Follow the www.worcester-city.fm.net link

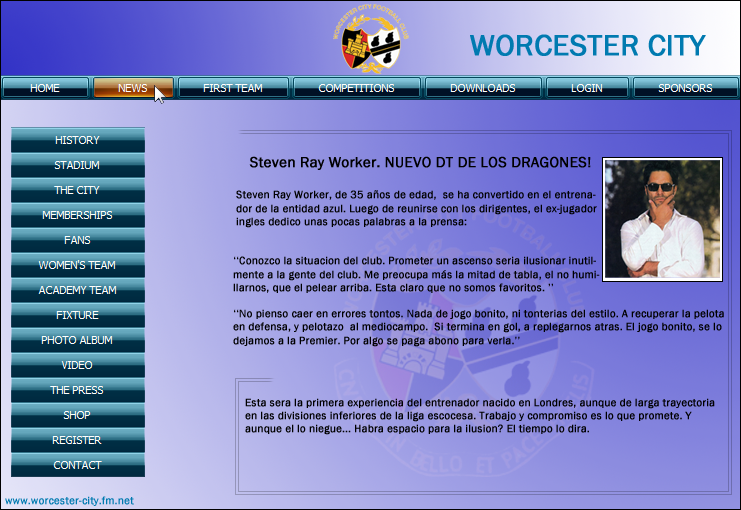(x=69, y=501)
